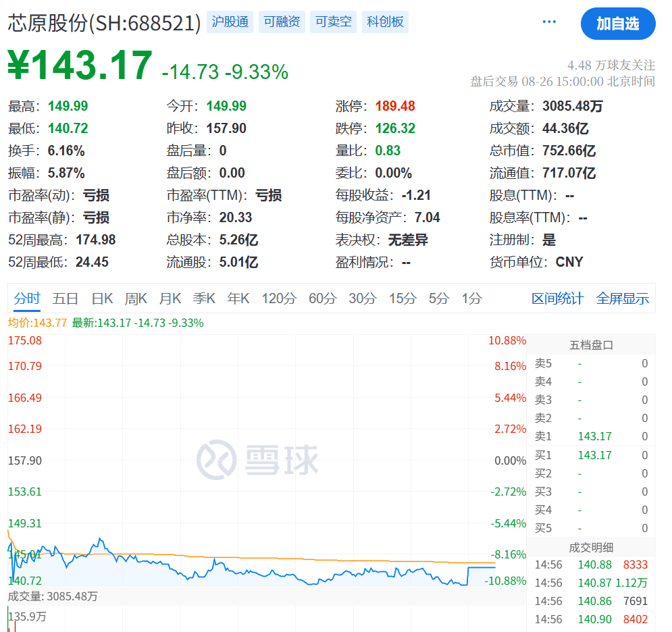Image resolution: width=672 pixels, height=632 pixels.
Task: Click 全屏显示 to view fullscreen
Action: point(623,298)
